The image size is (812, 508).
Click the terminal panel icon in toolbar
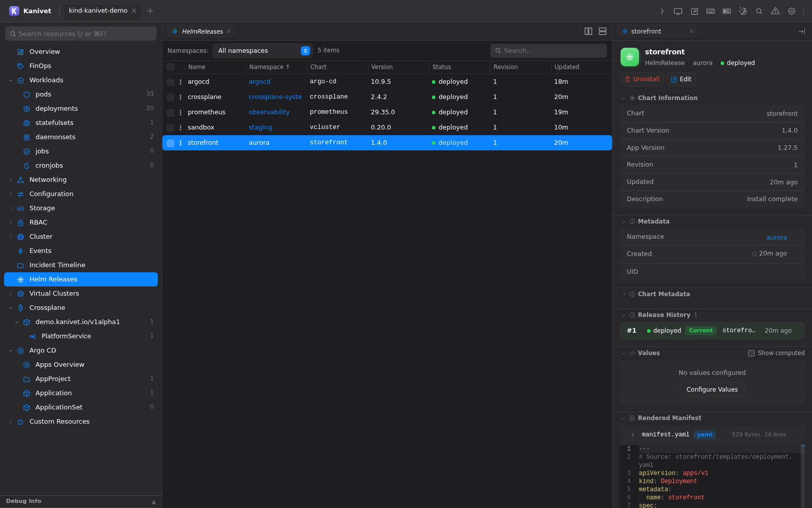pyautogui.click(x=727, y=11)
